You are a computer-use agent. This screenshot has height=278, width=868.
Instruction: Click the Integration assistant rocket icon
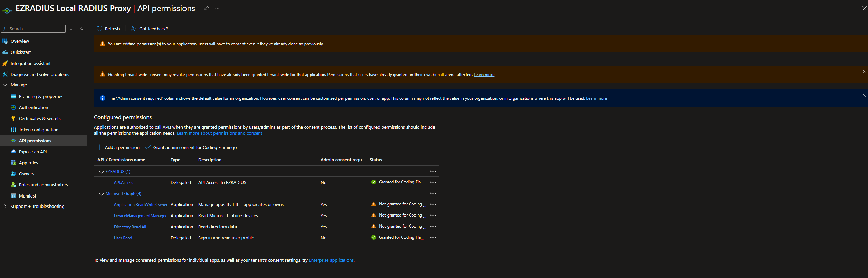coord(5,63)
